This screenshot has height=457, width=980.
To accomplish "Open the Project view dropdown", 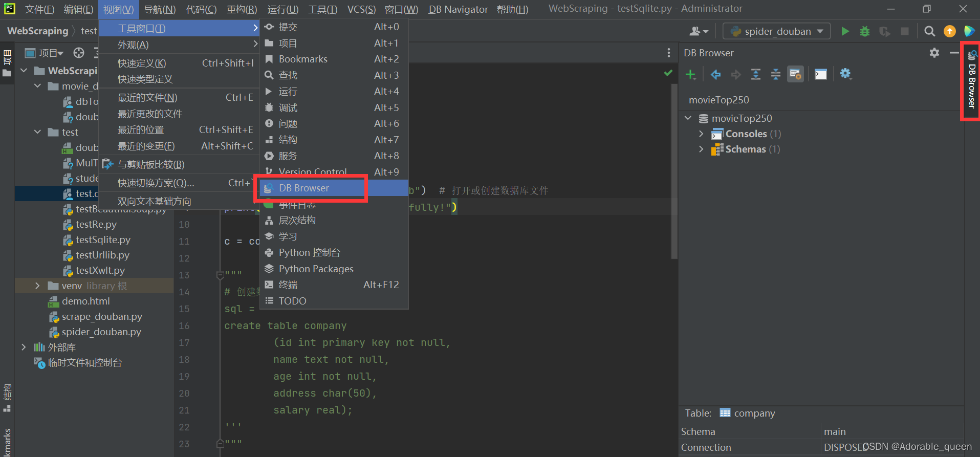I will (45, 53).
